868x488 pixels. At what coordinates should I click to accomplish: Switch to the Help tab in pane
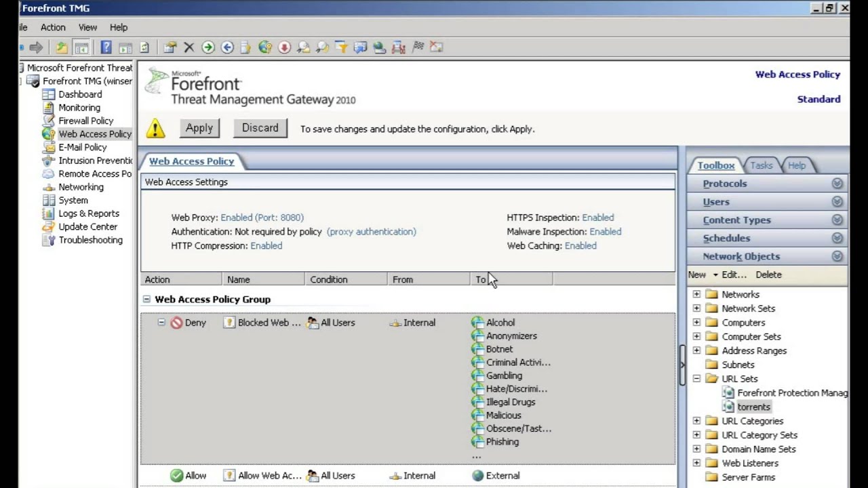point(797,165)
